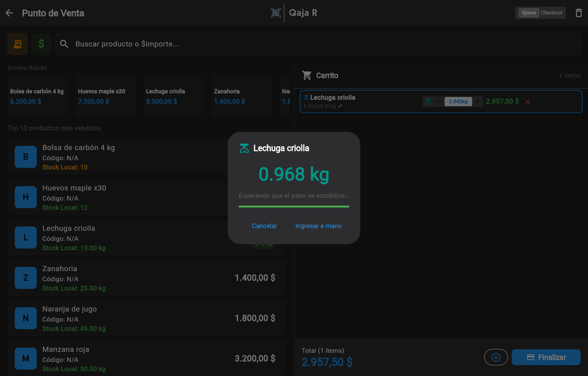Select Huevos maple x30 quick access card
Viewport: 588px width, 376px height.
tap(106, 97)
